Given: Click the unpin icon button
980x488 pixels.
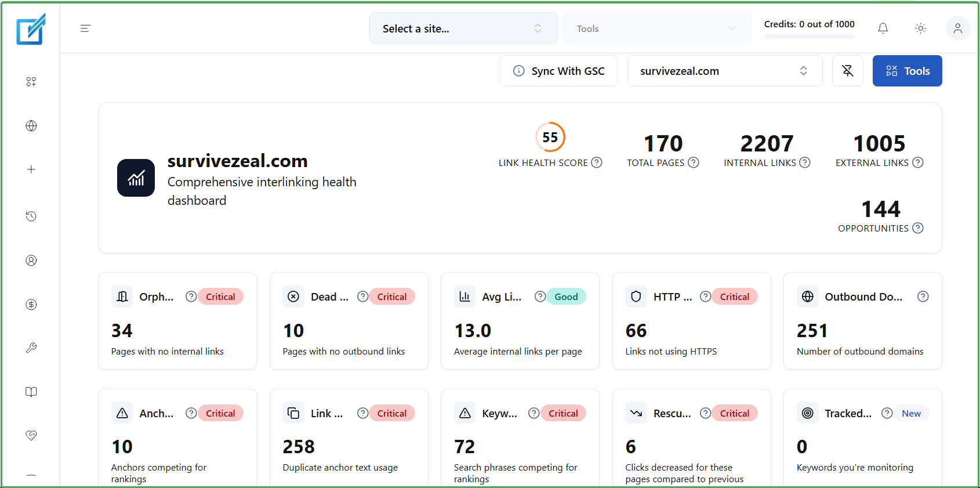Looking at the screenshot, I should point(848,71).
